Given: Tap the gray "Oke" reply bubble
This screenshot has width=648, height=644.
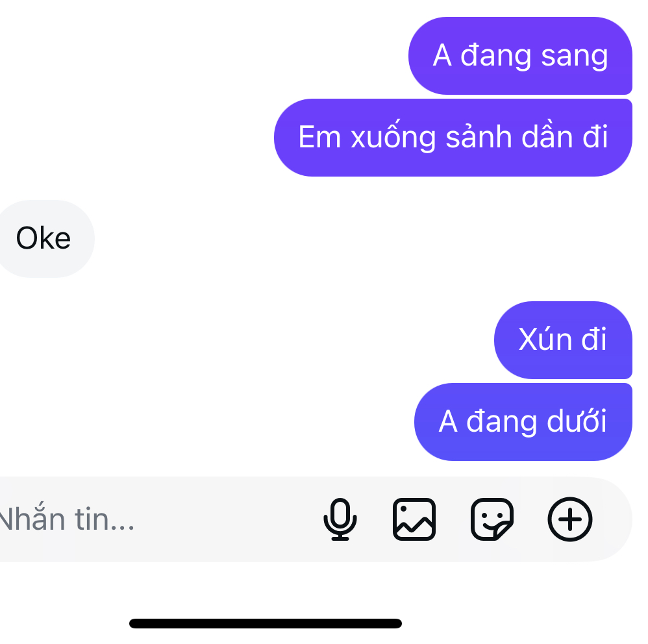Looking at the screenshot, I should [x=44, y=239].
